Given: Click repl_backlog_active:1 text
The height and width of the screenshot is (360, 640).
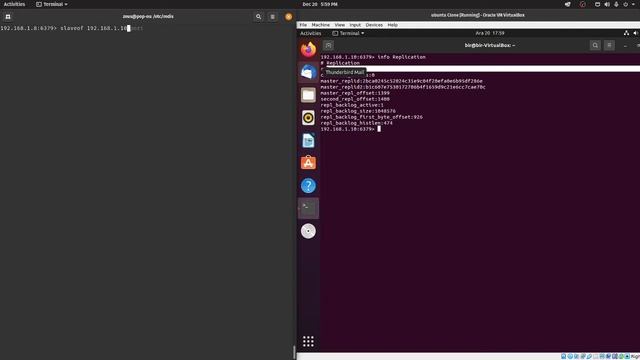Looking at the screenshot, I should (352, 105).
